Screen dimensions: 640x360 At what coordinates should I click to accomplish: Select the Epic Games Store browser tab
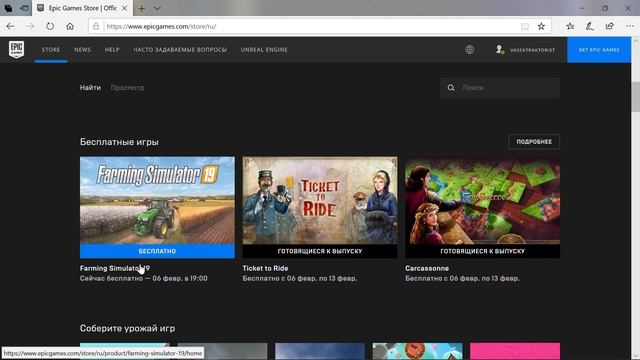tap(83, 8)
